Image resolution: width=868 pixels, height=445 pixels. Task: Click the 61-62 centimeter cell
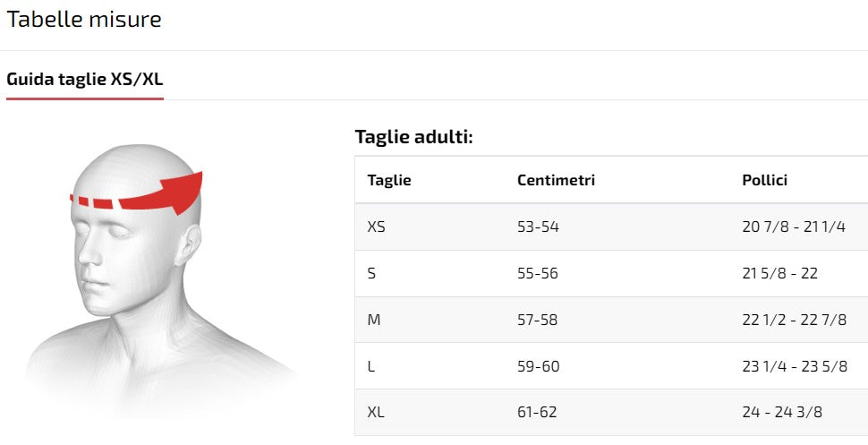click(537, 412)
